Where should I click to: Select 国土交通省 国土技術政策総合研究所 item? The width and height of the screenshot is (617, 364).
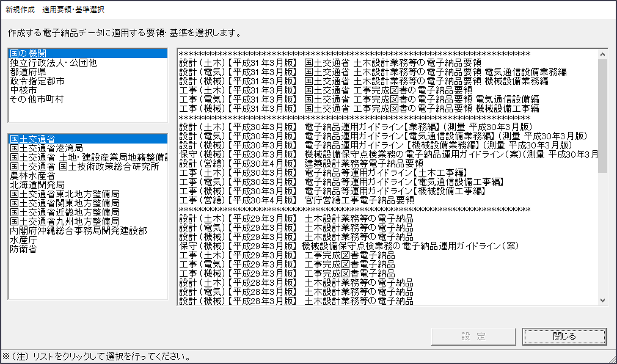pyautogui.click(x=88, y=167)
